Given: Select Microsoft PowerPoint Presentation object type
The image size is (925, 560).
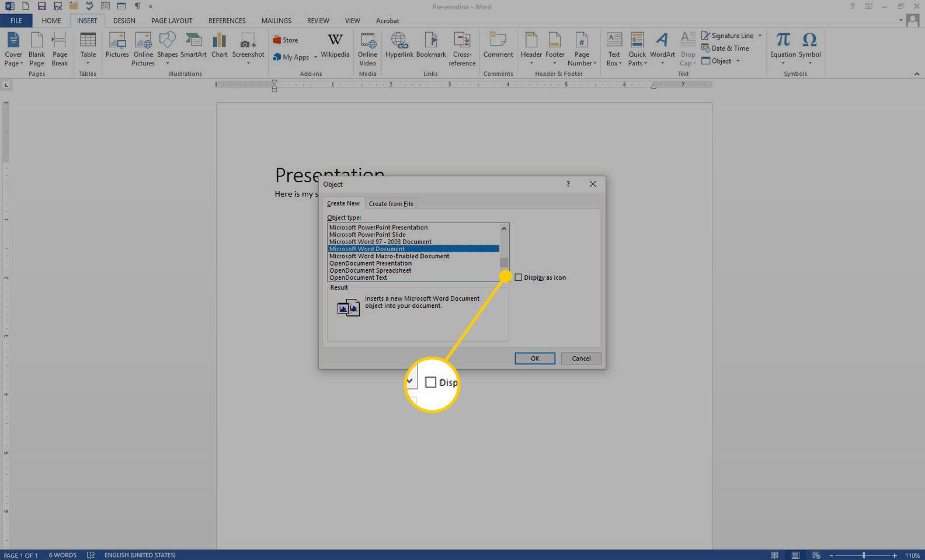Looking at the screenshot, I should 413,228.
